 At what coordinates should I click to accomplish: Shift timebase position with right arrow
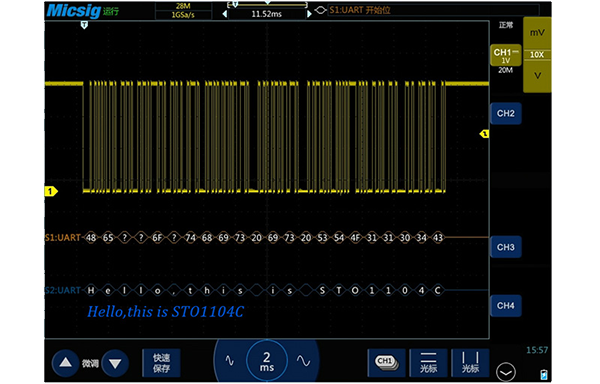pos(309,14)
